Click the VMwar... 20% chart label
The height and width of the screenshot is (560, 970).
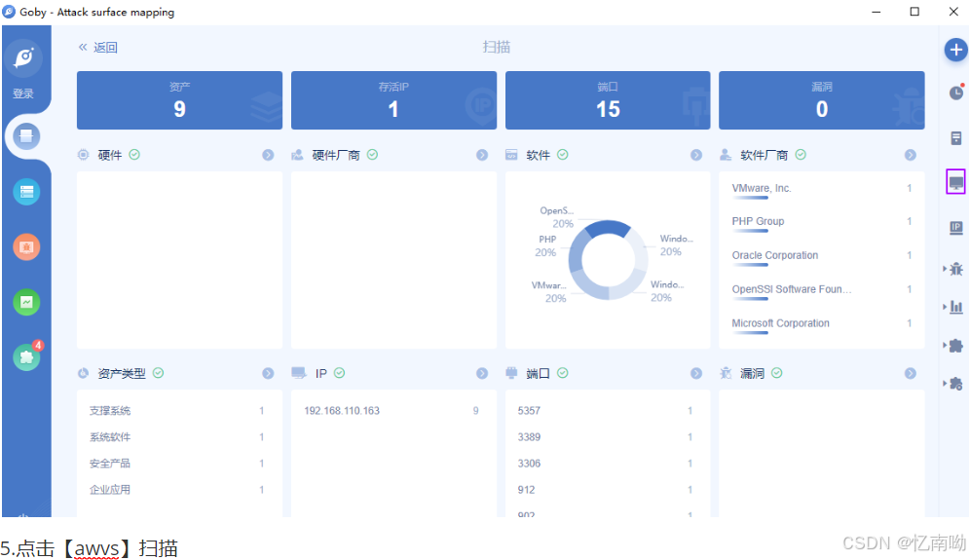(549, 291)
